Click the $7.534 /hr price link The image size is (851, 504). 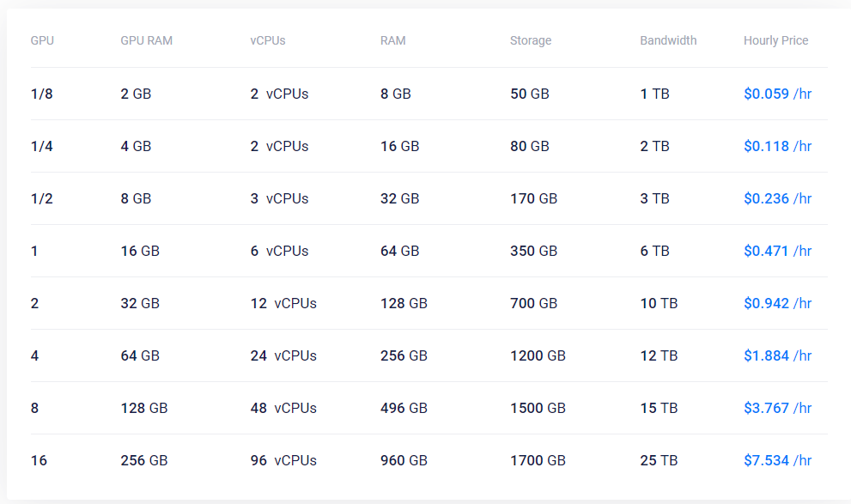click(777, 460)
